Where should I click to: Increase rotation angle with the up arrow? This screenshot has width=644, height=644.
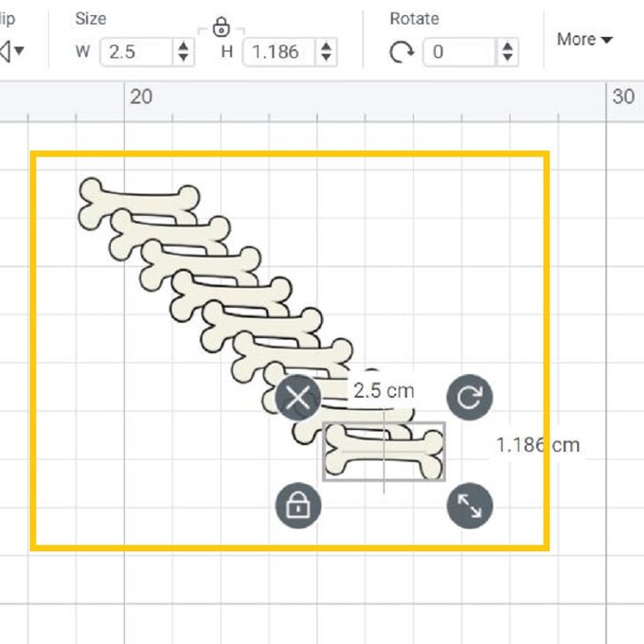click(508, 45)
